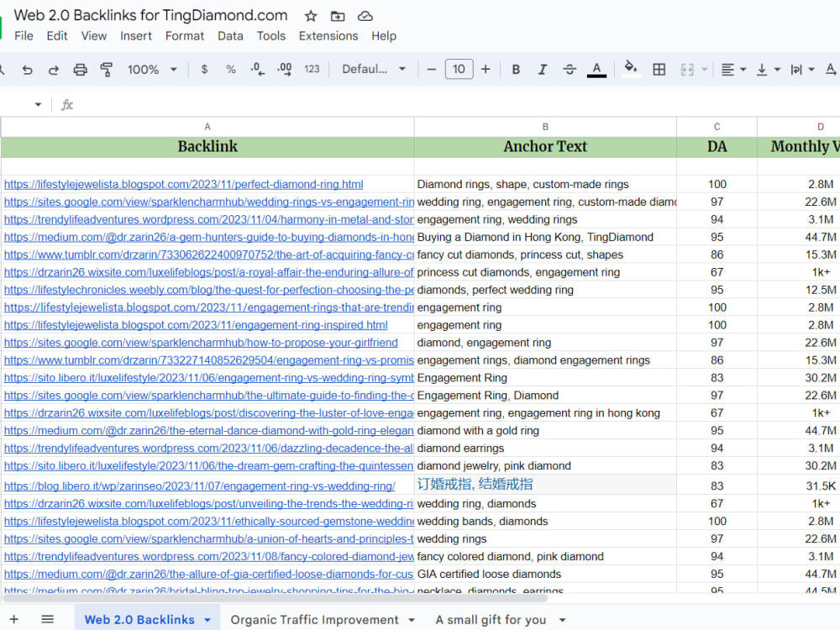Screen dimensions: 840x630
Task: Open merge cells type dropdown arrow
Action: coord(705,69)
